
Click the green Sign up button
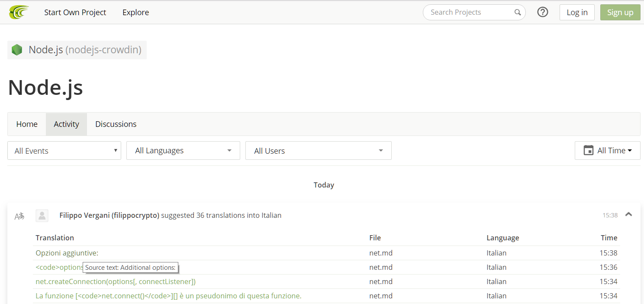[x=620, y=13]
